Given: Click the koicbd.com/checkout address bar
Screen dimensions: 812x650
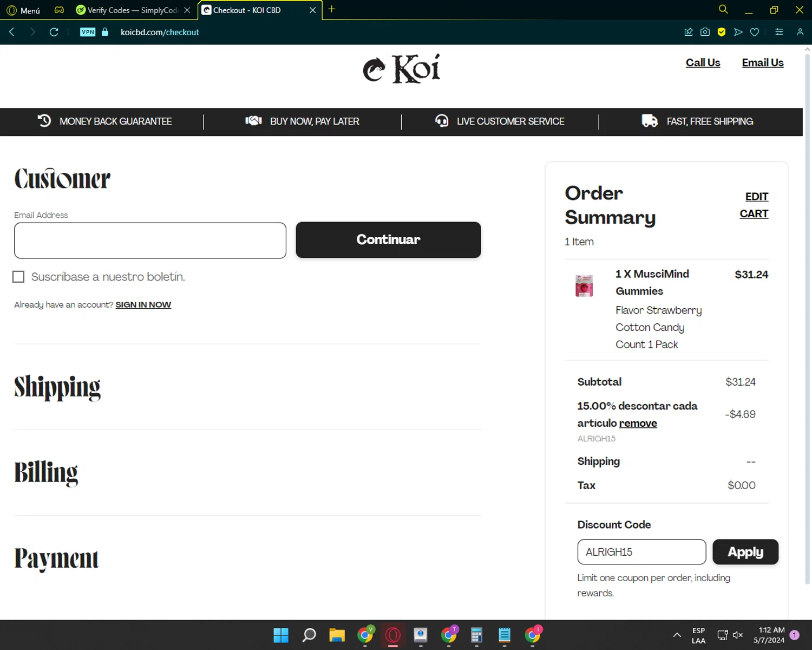Looking at the screenshot, I should click(x=160, y=32).
